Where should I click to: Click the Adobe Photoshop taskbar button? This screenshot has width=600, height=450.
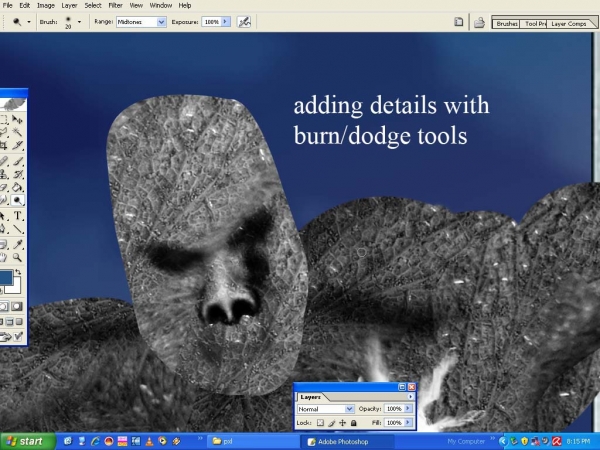tap(346, 442)
